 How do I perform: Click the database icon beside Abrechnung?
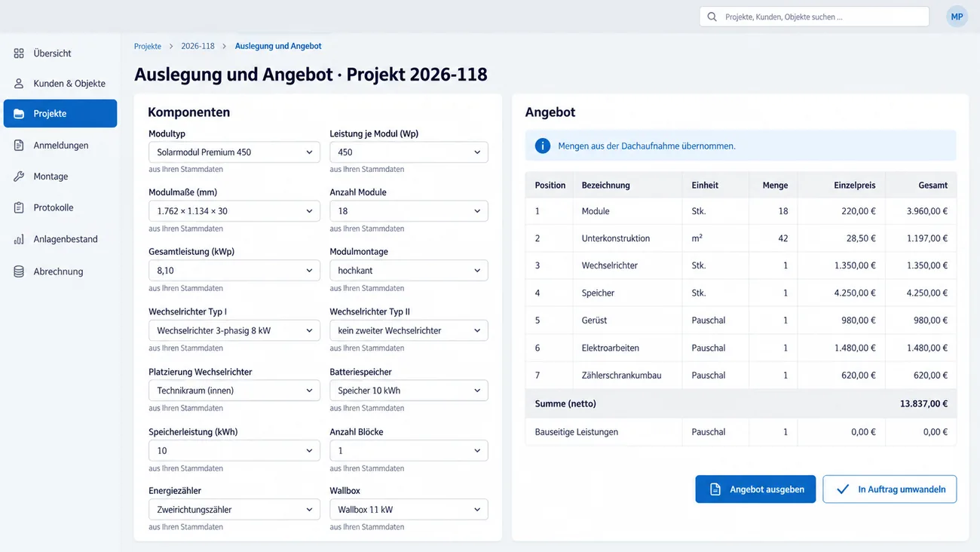[x=19, y=271]
